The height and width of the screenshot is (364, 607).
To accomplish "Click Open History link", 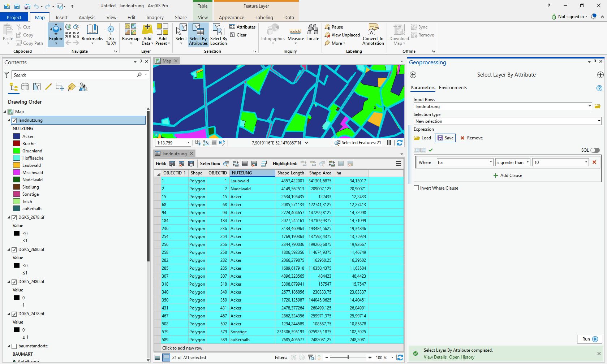I will coord(462,357).
